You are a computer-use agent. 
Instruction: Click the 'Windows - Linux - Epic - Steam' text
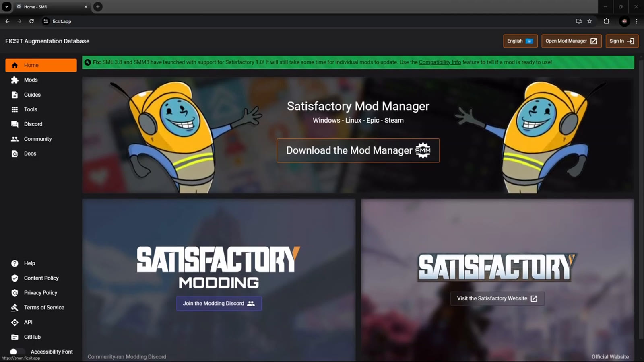(358, 120)
